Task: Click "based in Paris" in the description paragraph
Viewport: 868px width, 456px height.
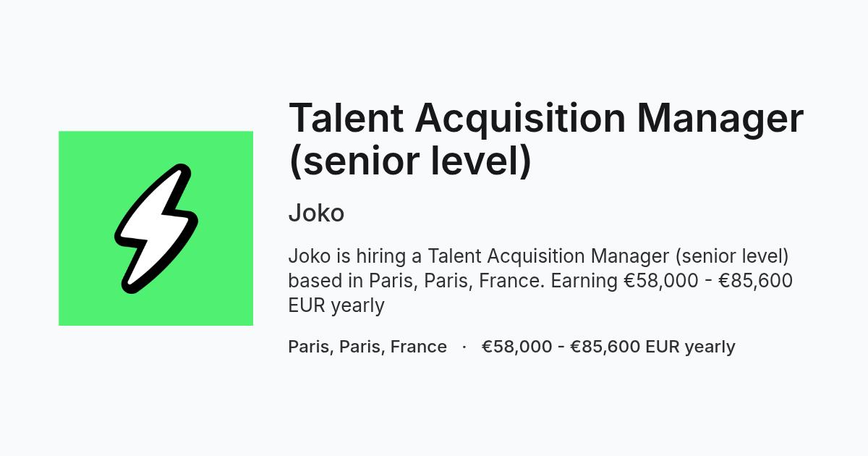Action: pyautogui.click(x=349, y=281)
